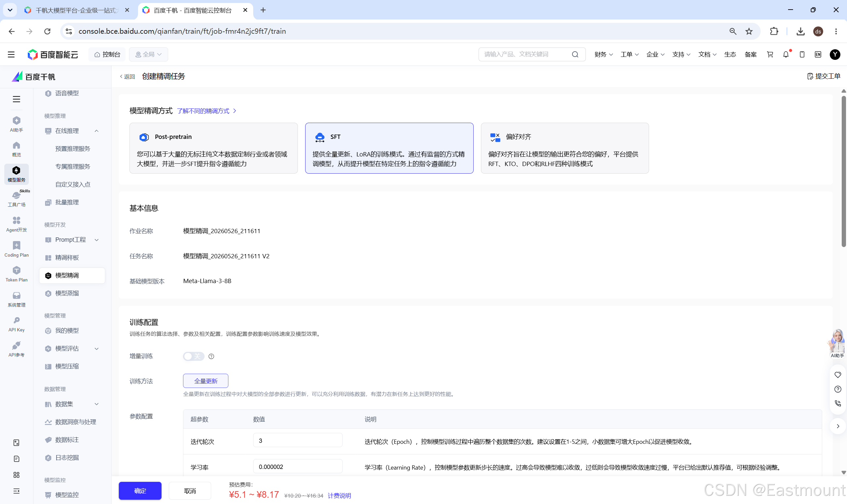Image resolution: width=847 pixels, height=504 pixels.
Task: Click 返回 to go back
Action: tap(127, 76)
